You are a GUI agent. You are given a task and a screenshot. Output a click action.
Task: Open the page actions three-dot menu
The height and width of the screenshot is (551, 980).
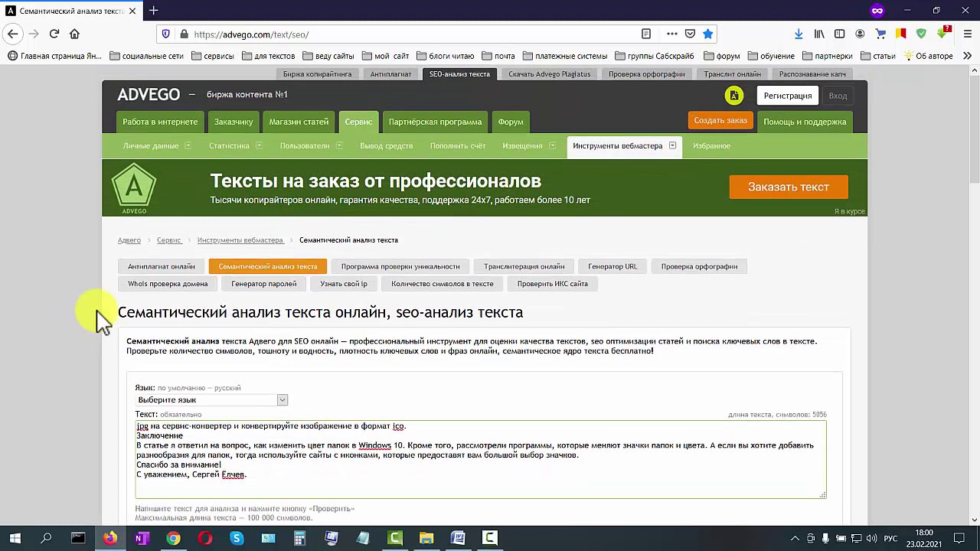(671, 34)
